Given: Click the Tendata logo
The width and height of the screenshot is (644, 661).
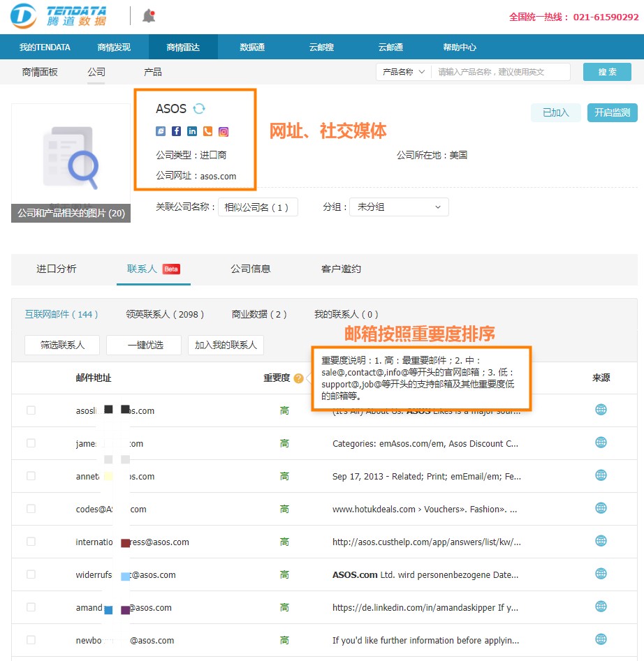Looking at the screenshot, I should pos(58,16).
